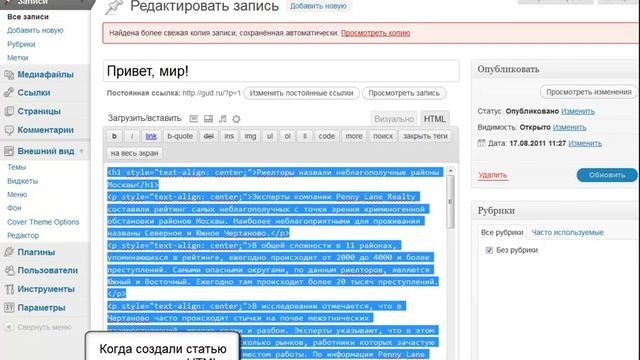The height and width of the screenshot is (360, 640).
Task: Open the Медиафайлы menu icon
Action: pyautogui.click(x=9, y=74)
